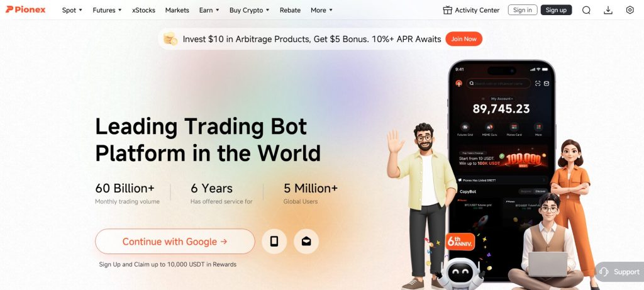
Task: Expand the Futures dropdown menu
Action: tap(107, 10)
